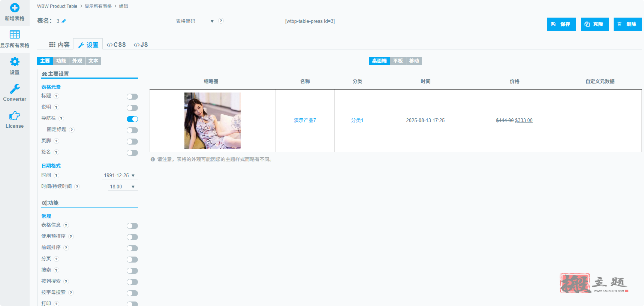Screen dimensions: 644x306
Task: Switch to the 内容 tab
Action: tap(59, 45)
